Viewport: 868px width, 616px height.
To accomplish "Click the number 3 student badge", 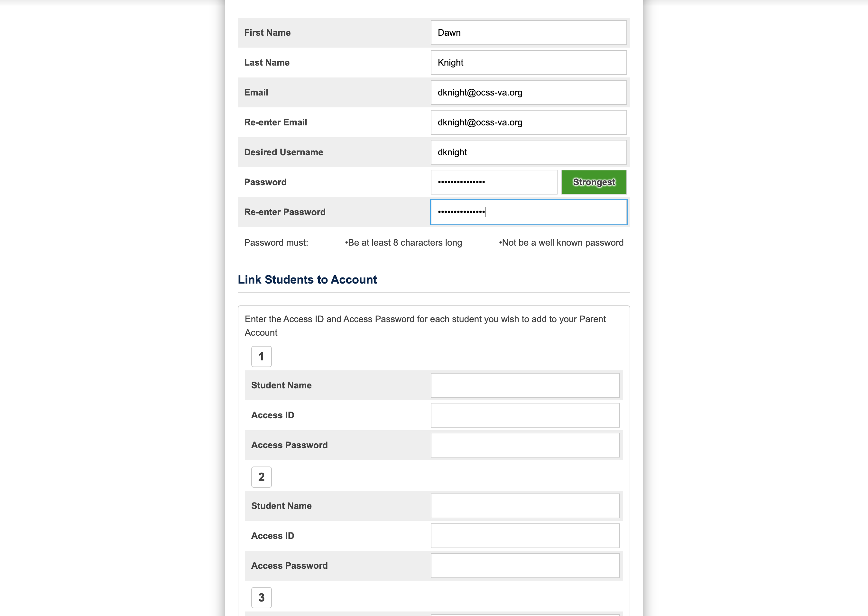I will point(262,598).
